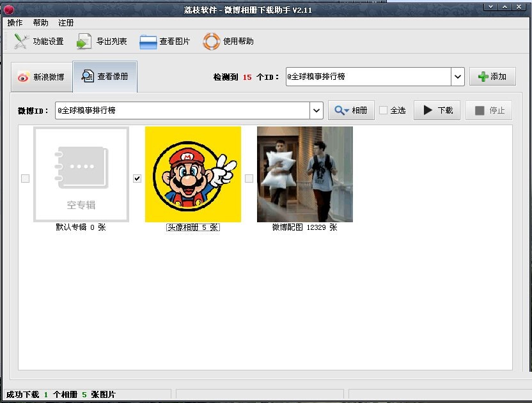Click the title bar roll-up arrow button
Screen dimensions: 532x403
(505, 6)
